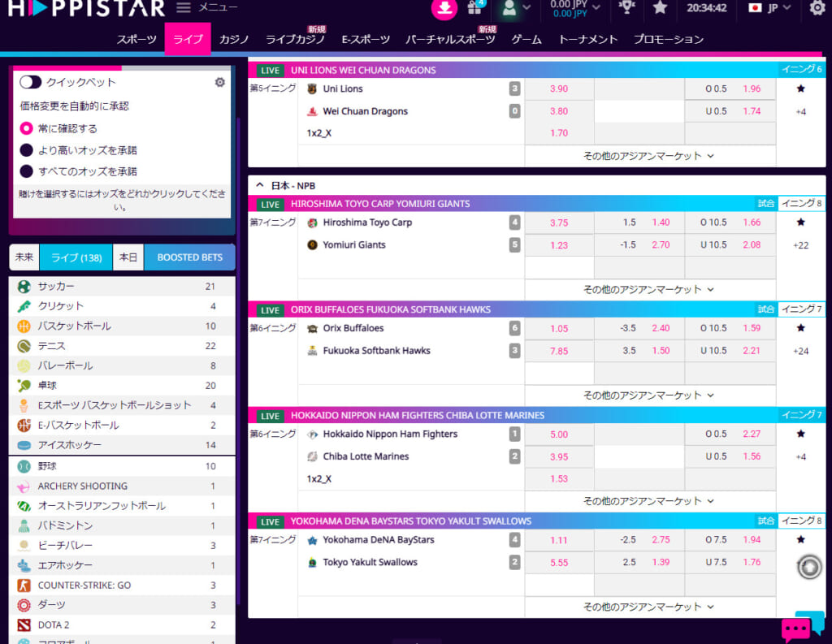Toggle the クイックベット quick bet switch
The width and height of the screenshot is (832, 644).
click(x=30, y=82)
